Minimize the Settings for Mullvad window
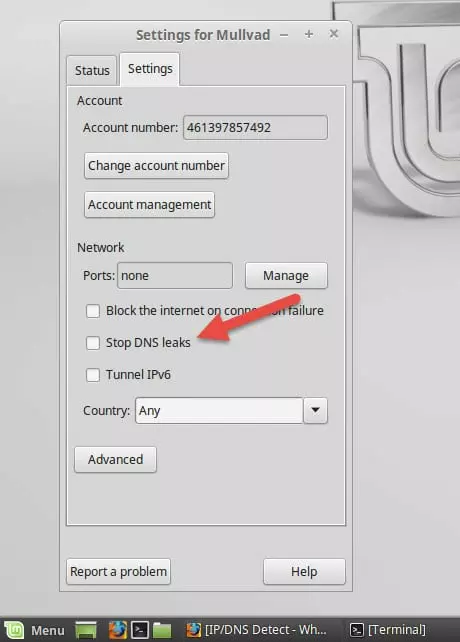460x642 pixels. [x=284, y=35]
